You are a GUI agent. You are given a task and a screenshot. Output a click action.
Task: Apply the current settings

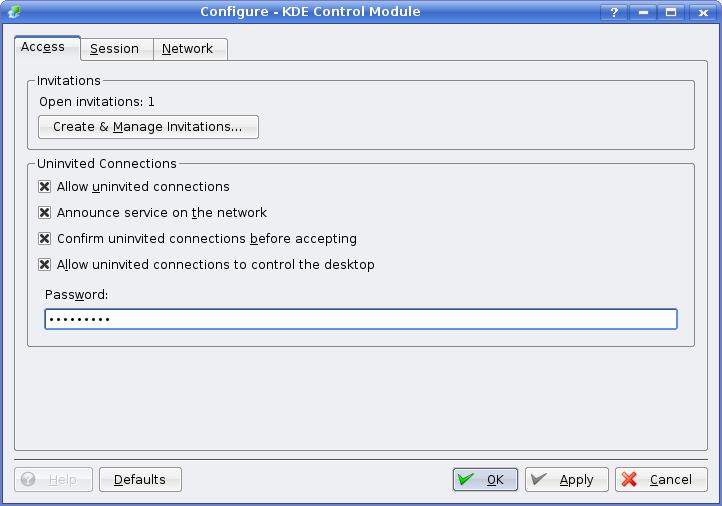click(x=566, y=480)
